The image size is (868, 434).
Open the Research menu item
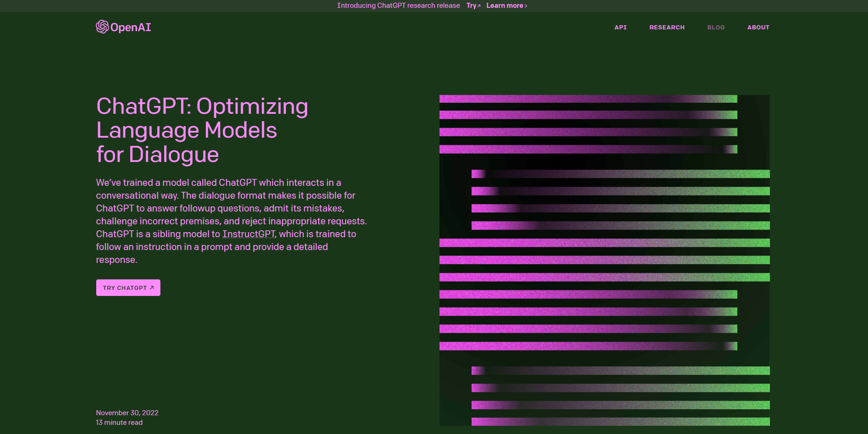click(667, 28)
